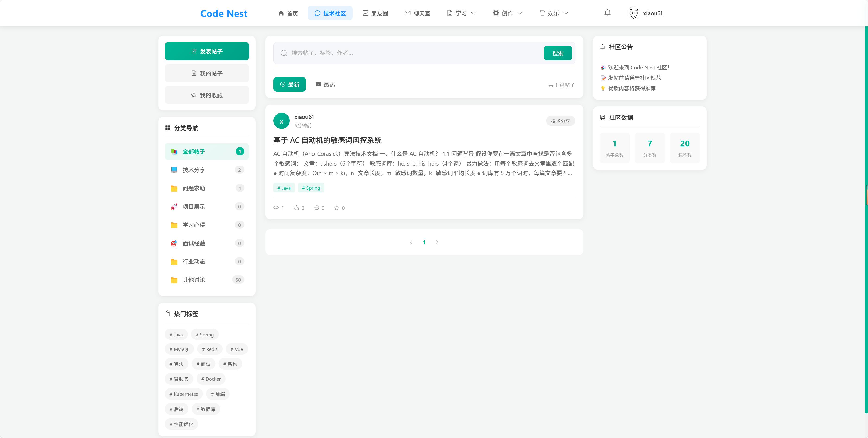The image size is (868, 438).
Task: Expand the 学习 dropdown menu
Action: point(461,13)
